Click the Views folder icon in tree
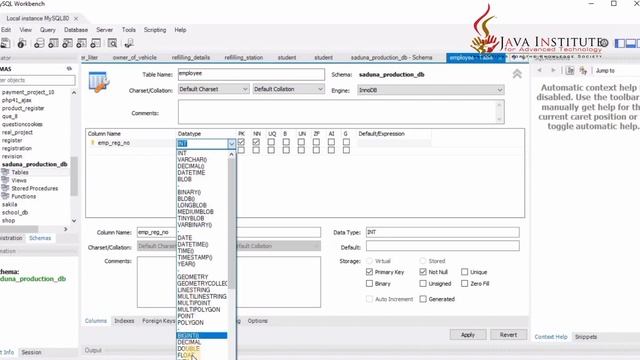The image size is (640, 360). click(5, 180)
